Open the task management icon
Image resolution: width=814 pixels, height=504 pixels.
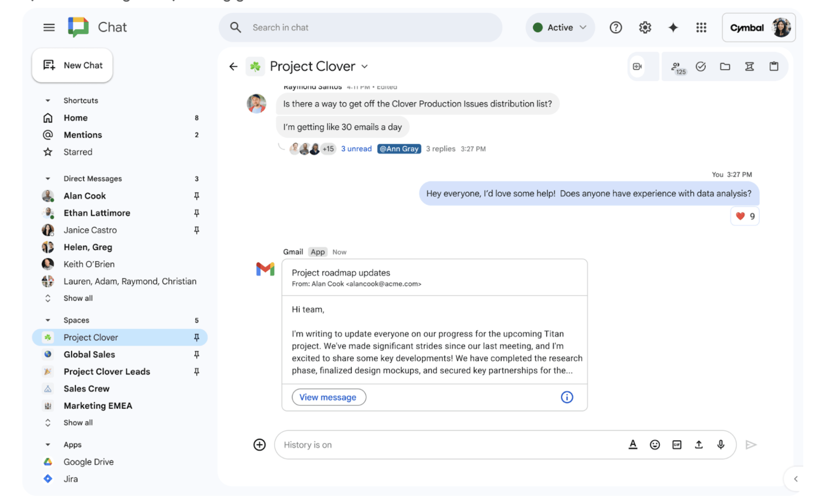[x=702, y=66]
